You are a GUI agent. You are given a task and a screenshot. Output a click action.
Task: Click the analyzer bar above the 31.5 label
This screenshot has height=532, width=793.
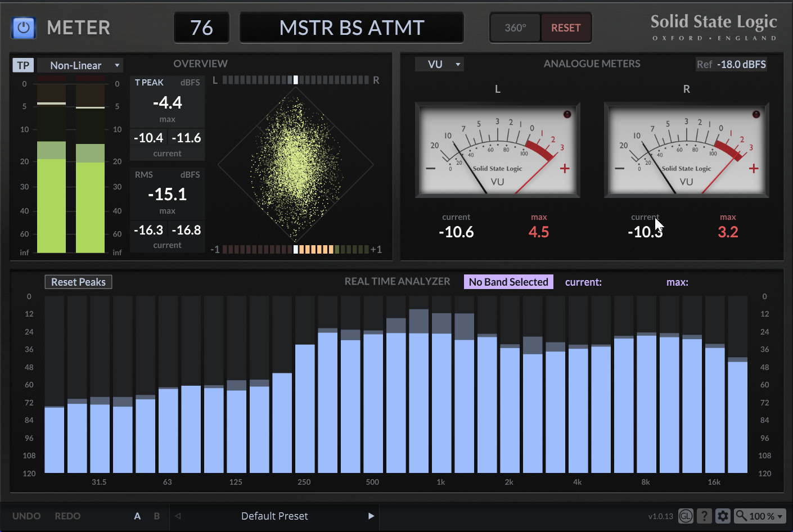[100, 439]
